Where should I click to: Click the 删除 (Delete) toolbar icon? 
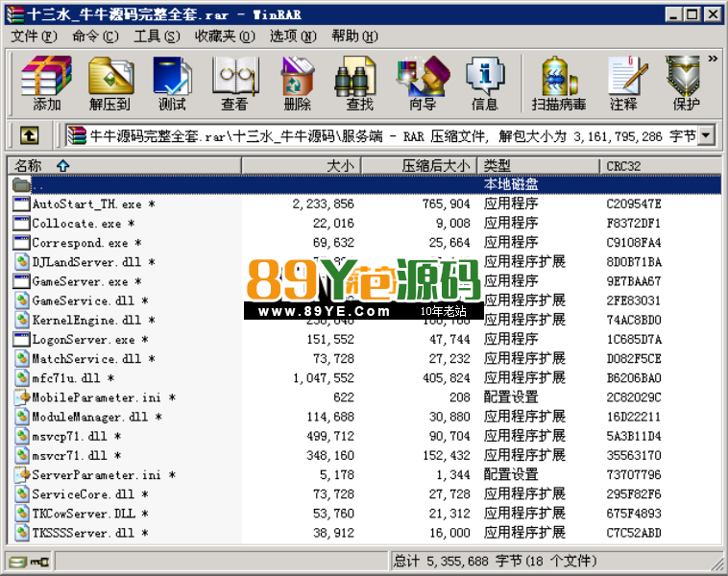click(x=297, y=84)
